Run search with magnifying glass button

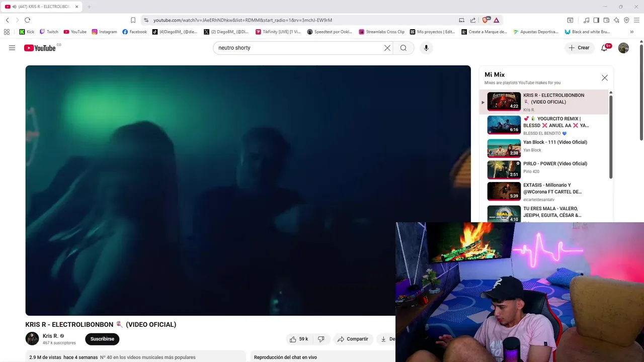coord(404,48)
